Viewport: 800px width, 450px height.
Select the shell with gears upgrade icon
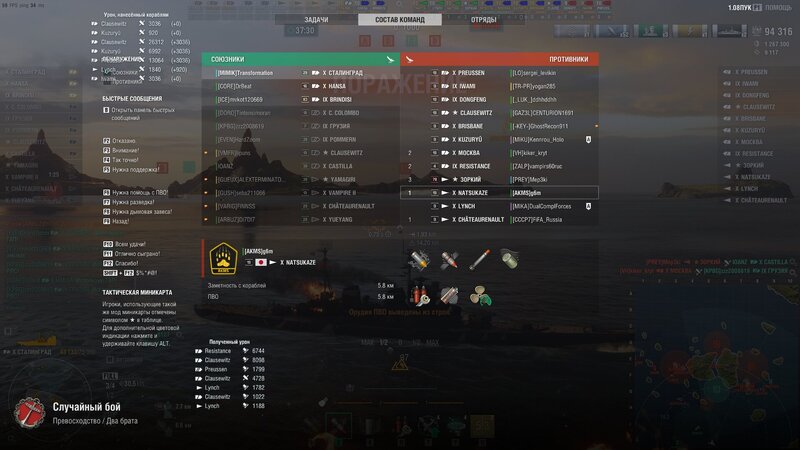419,260
